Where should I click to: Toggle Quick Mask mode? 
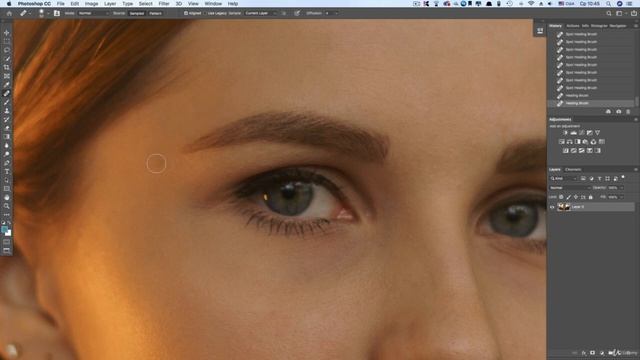(7, 242)
